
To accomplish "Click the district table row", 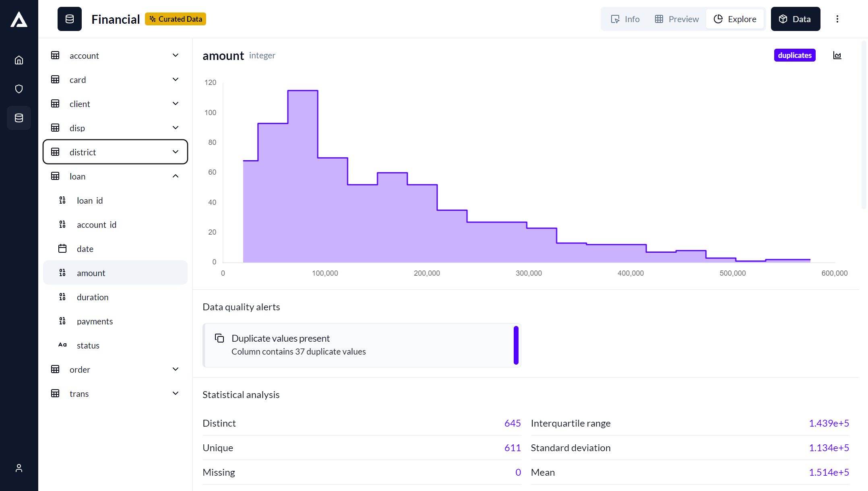I will click(x=115, y=151).
